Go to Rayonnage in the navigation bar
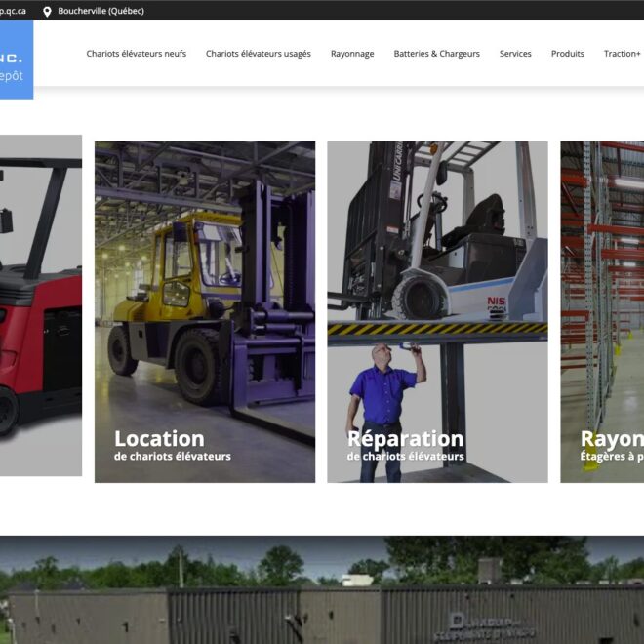This screenshot has width=644, height=644. click(x=352, y=54)
